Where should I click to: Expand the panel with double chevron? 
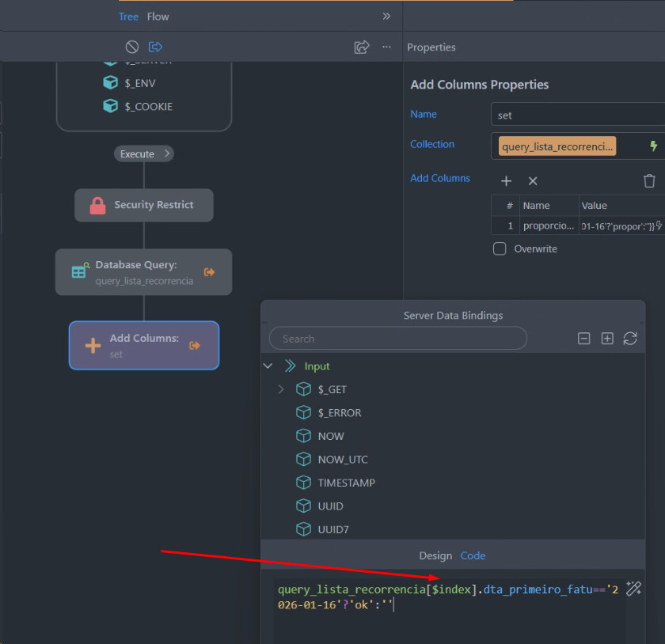pos(386,16)
